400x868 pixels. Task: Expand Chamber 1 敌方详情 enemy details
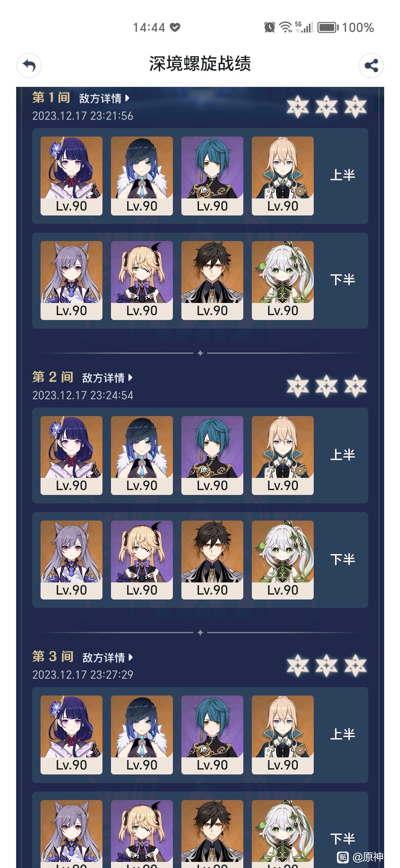pyautogui.click(x=104, y=98)
